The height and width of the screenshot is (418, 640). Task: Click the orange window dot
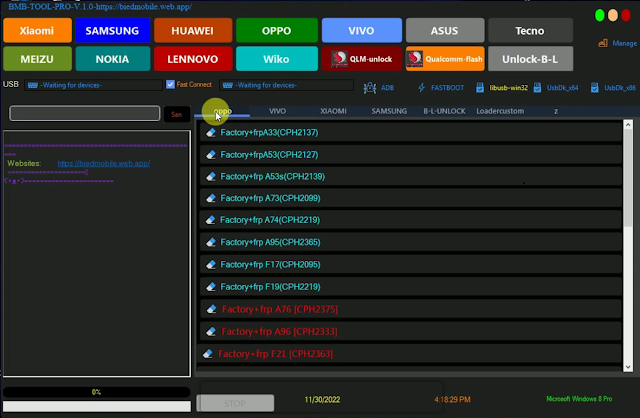click(613, 16)
